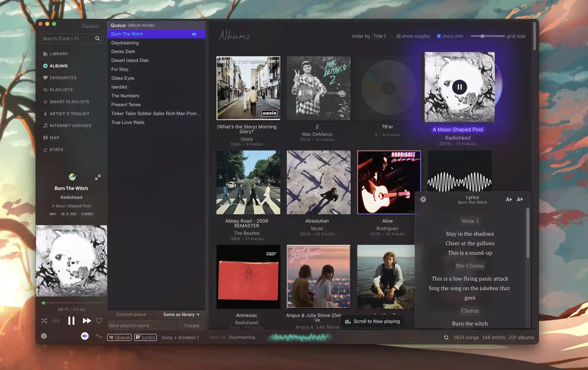The image size is (588, 370).
Task: Click the search magnifier icon
Action: 98,38
